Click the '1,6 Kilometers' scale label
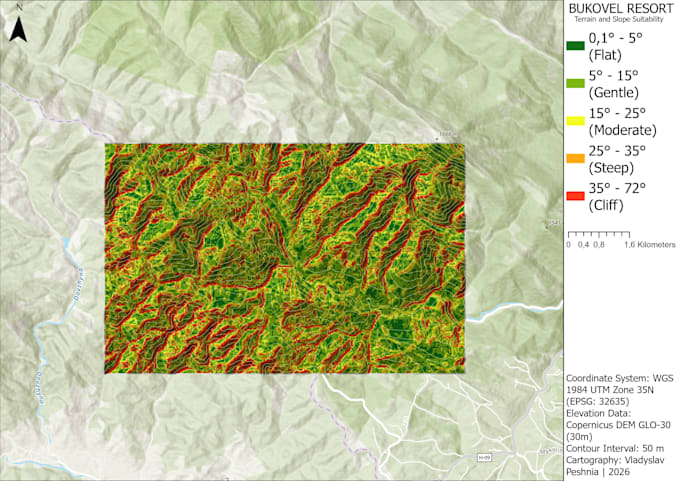 650,245
